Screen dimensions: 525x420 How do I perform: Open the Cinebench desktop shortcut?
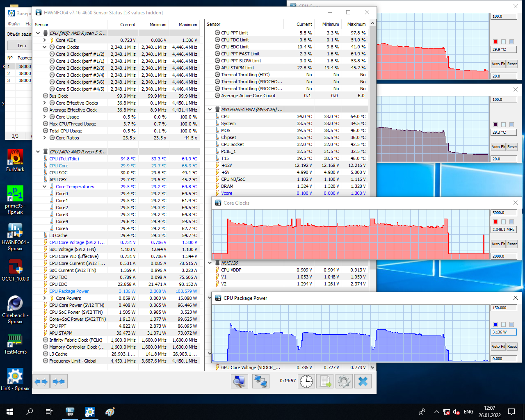click(x=15, y=310)
